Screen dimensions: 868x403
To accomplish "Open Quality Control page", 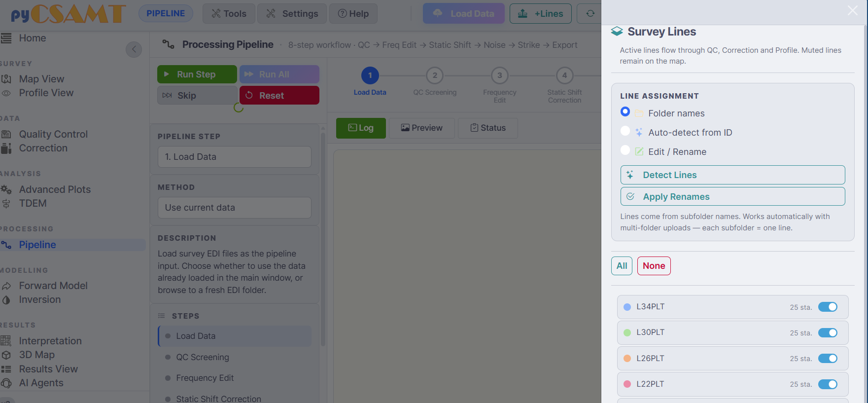I will (x=53, y=134).
